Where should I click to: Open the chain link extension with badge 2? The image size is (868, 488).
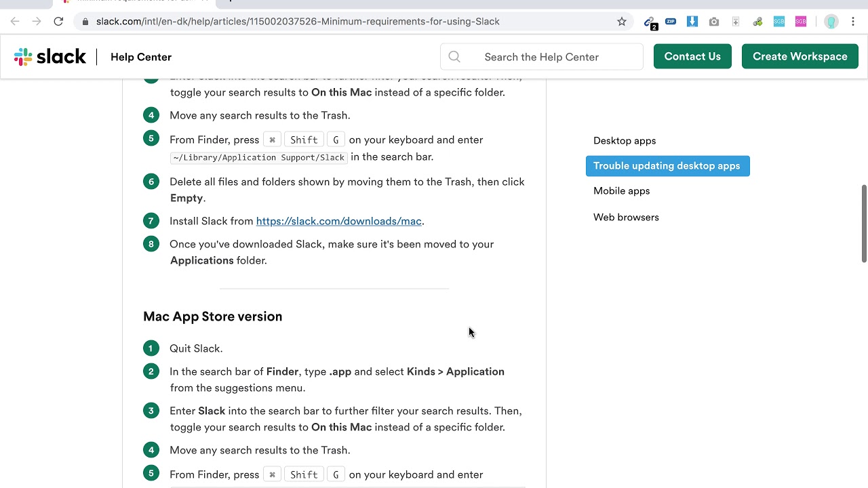click(650, 22)
